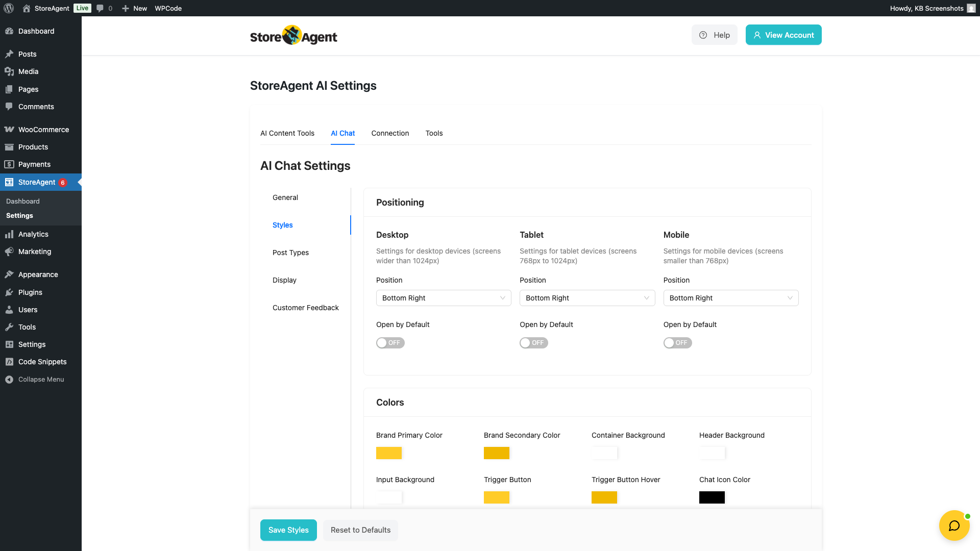Image resolution: width=980 pixels, height=551 pixels.
Task: Click the Code Snippets icon
Action: 9,362
